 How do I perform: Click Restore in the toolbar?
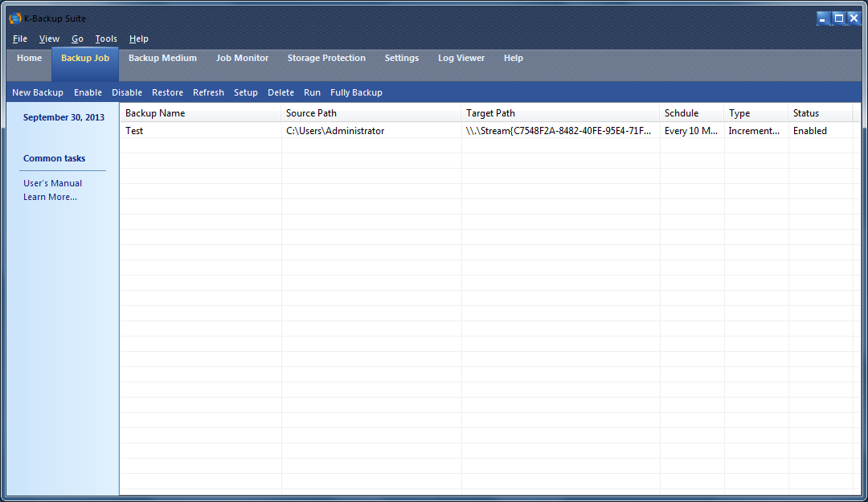(x=167, y=92)
